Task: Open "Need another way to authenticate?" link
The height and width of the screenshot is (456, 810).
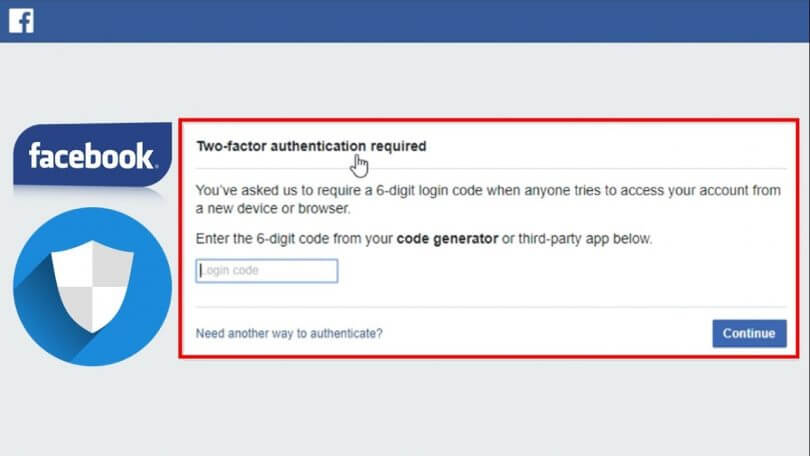Action: pyautogui.click(x=289, y=333)
